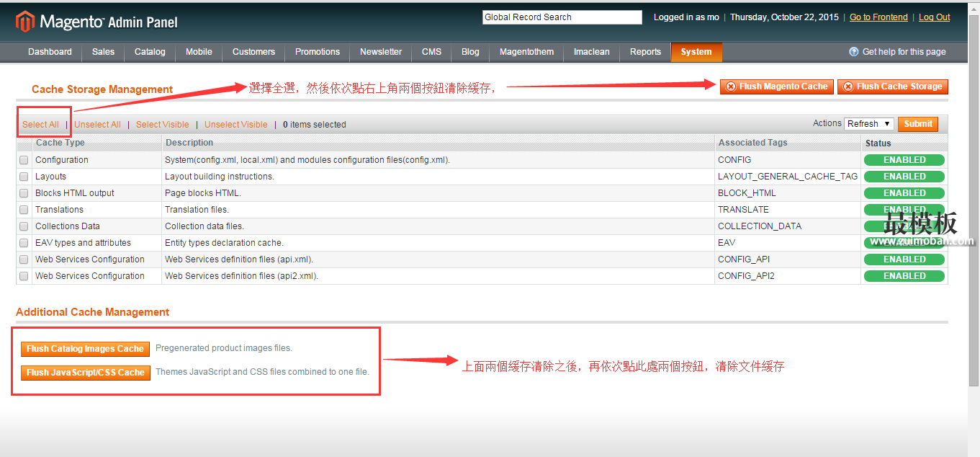Click the 'Page blocks HTML.' description
This screenshot has width=980, height=457.
pyautogui.click(x=203, y=193)
